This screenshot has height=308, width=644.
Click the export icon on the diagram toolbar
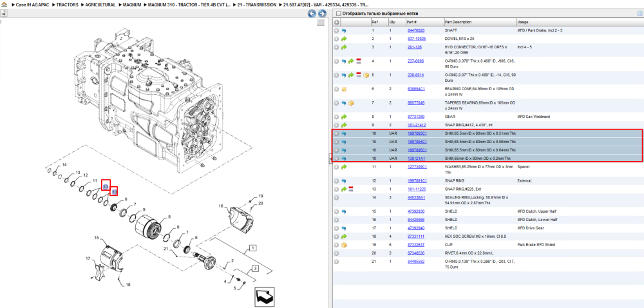(4, 13)
